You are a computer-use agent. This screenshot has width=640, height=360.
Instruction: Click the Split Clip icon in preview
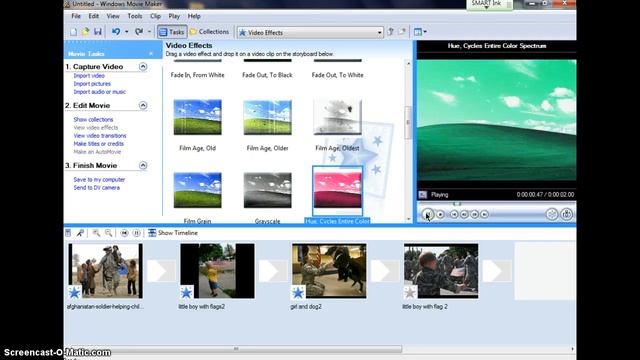tap(552, 214)
